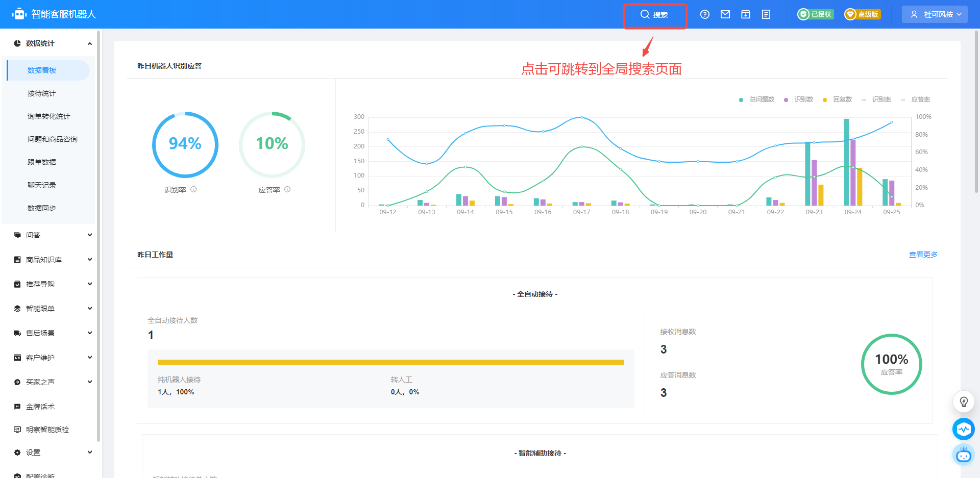Viewport: 980px width, 478px height.
Task: Open the robot assistant floating button
Action: pyautogui.click(x=964, y=455)
